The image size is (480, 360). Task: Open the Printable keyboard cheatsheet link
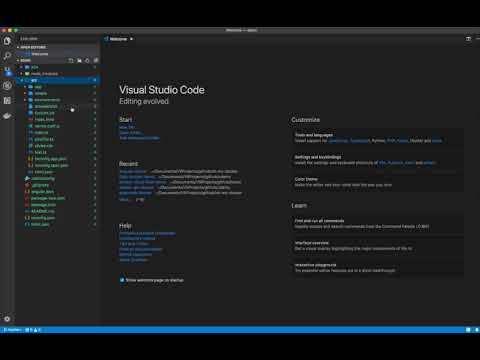147,233
